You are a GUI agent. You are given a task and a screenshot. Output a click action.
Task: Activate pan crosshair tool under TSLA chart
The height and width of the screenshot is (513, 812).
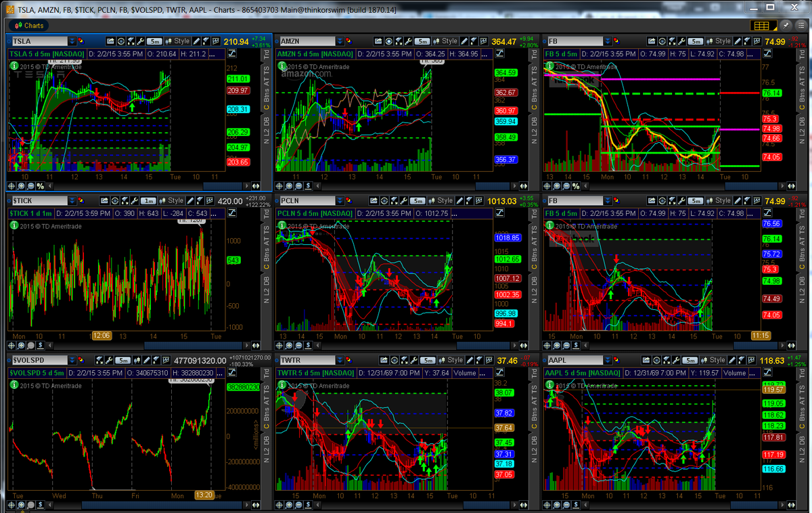[12, 186]
